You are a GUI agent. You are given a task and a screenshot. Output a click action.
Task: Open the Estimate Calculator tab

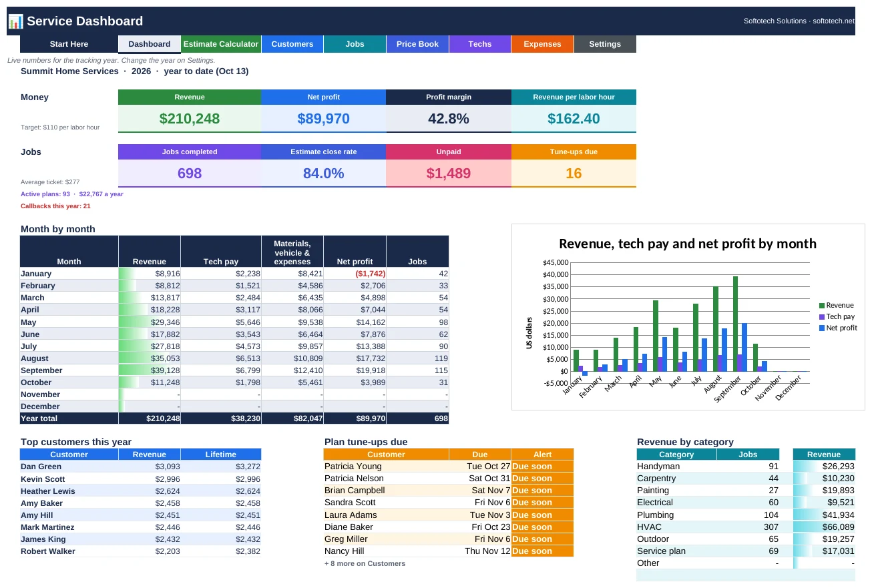[x=221, y=44]
